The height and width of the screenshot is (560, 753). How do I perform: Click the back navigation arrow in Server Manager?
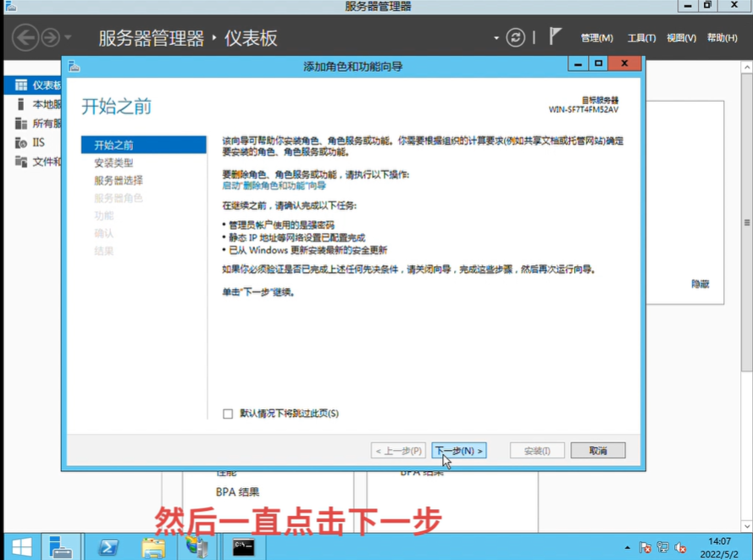tap(25, 37)
